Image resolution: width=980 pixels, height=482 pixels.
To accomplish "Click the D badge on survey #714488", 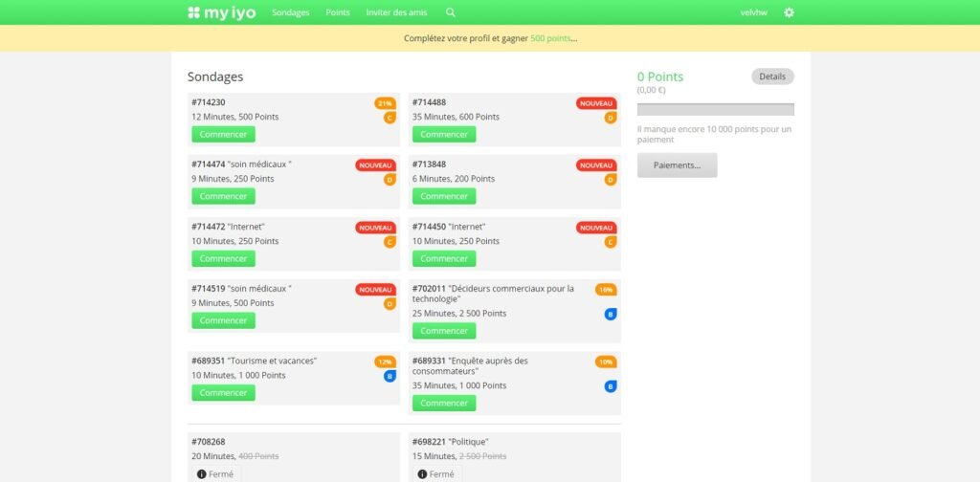I will (611, 118).
